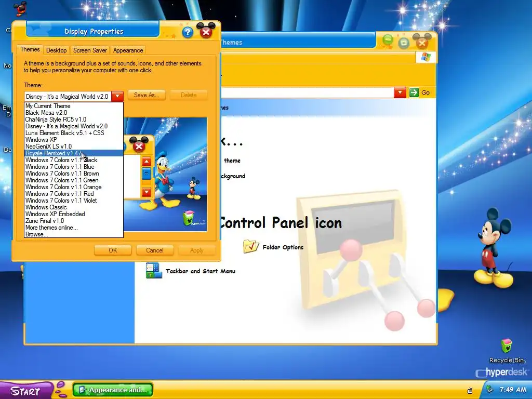The image size is (532, 399).
Task: Select NeoGeniX LS v1.0 theme
Action: [x=74, y=147]
